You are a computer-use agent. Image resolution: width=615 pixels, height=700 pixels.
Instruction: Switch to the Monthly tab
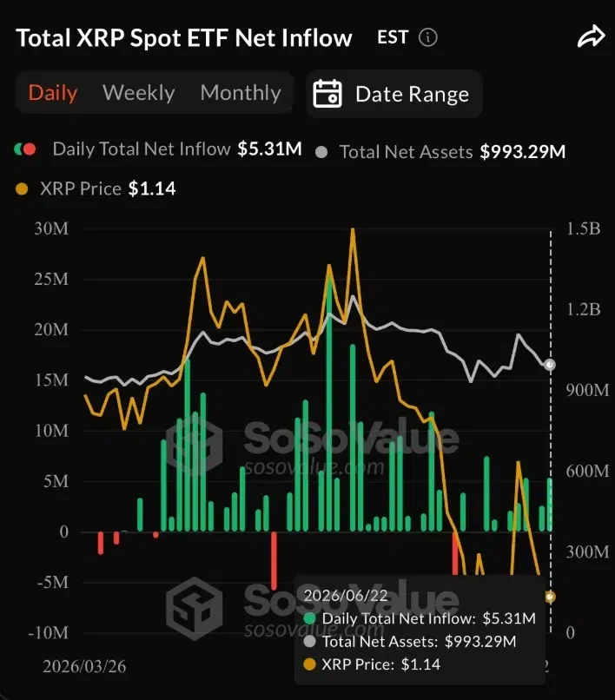point(241,93)
